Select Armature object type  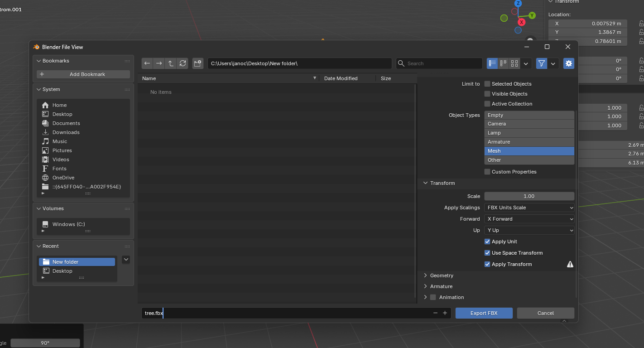point(529,142)
